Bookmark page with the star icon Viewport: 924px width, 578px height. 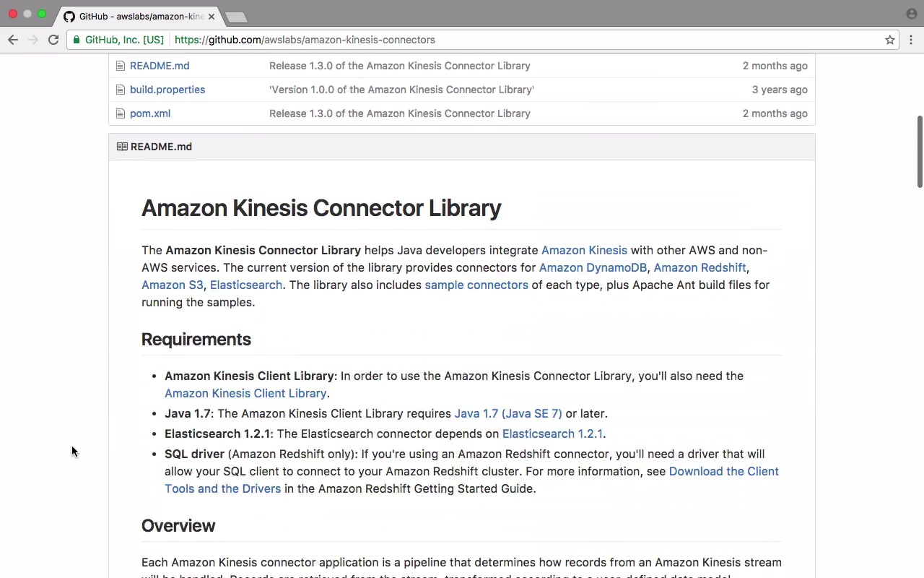890,40
